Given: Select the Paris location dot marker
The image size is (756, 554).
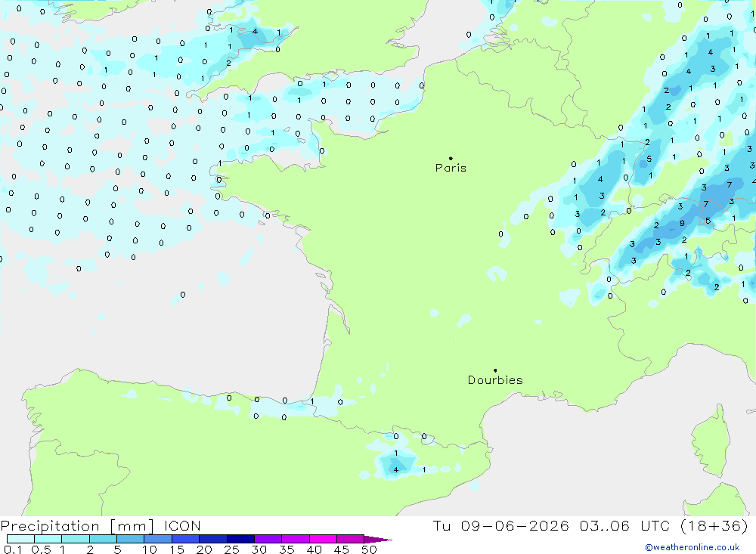Looking at the screenshot, I should [451, 158].
